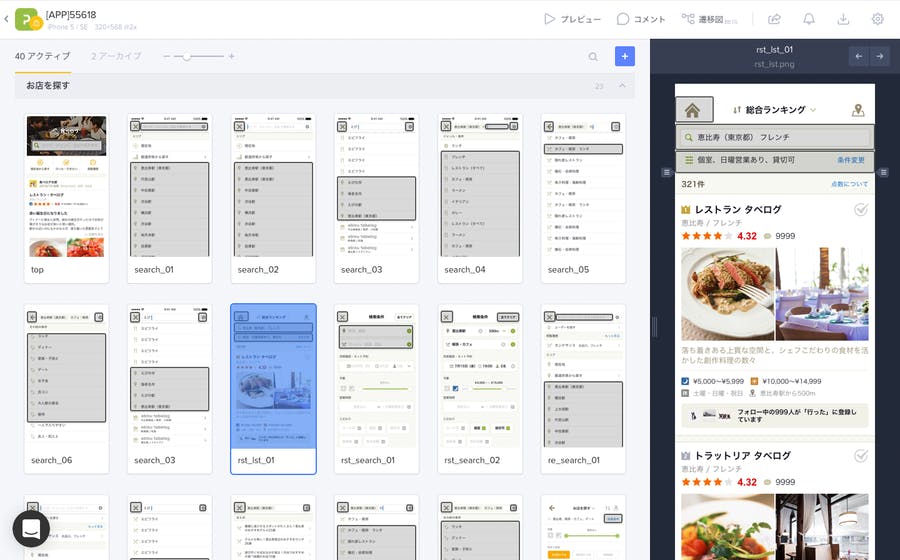Click the share icon in top toolbar
Viewport: 900px width, 560px height.
pyautogui.click(x=774, y=19)
